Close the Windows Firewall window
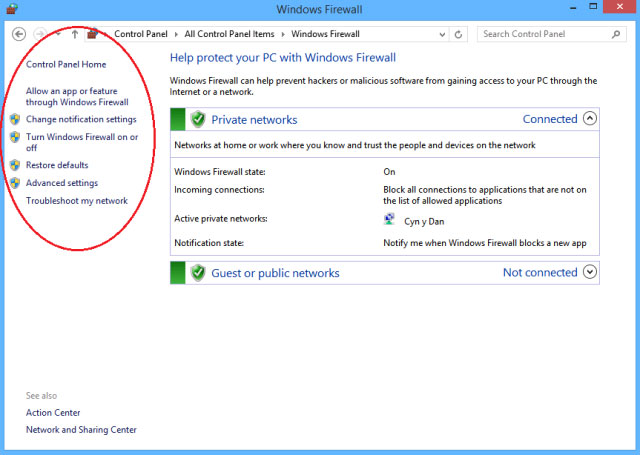640x455 pixels. [x=620, y=7]
